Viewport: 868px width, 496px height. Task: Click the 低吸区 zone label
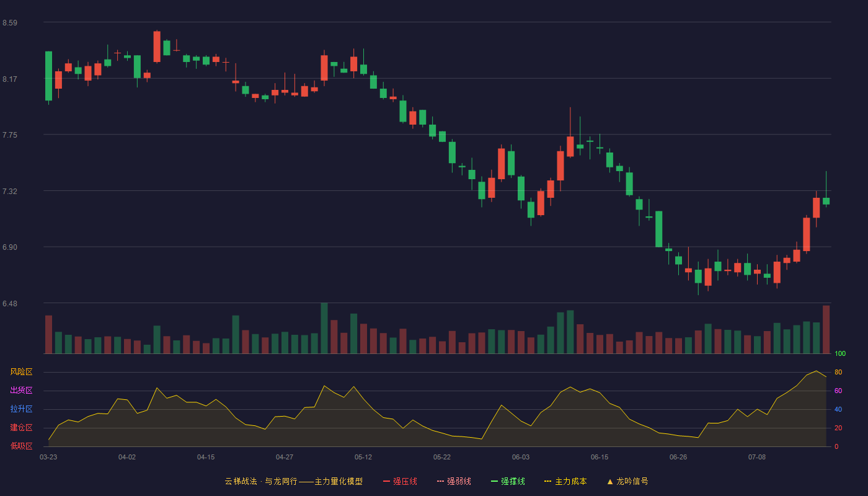(x=21, y=446)
